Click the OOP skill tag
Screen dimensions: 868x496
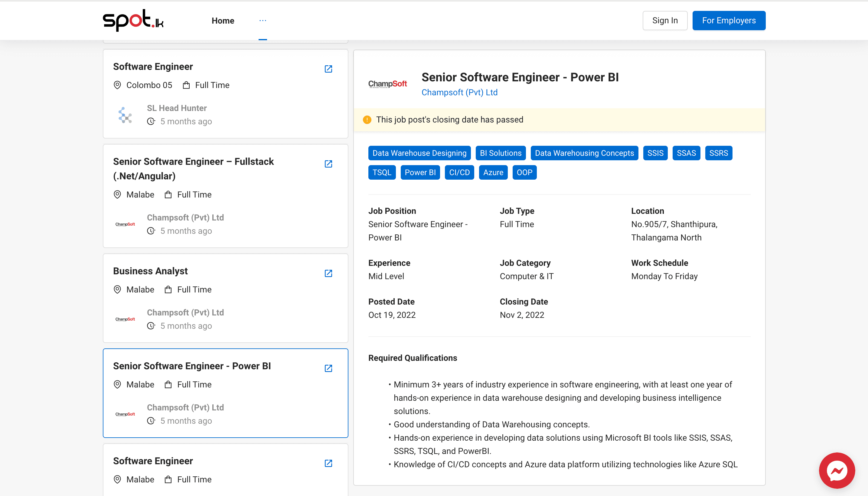pyautogui.click(x=524, y=173)
